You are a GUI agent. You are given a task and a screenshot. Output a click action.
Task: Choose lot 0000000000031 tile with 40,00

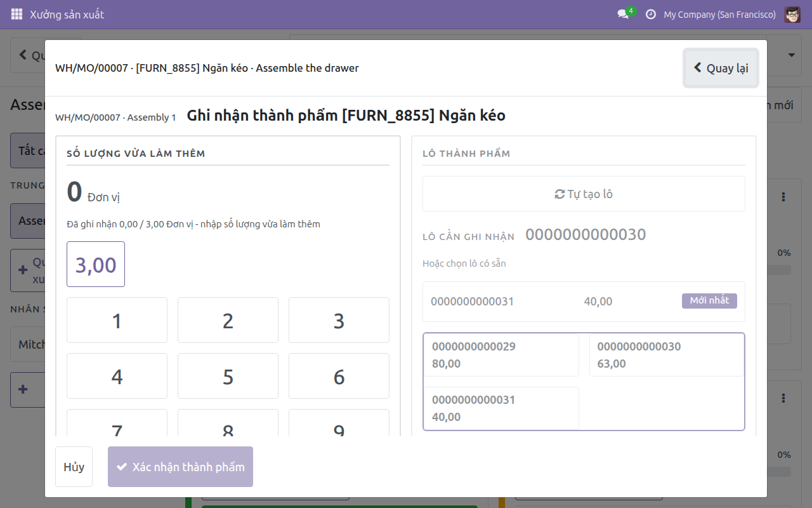coord(501,408)
